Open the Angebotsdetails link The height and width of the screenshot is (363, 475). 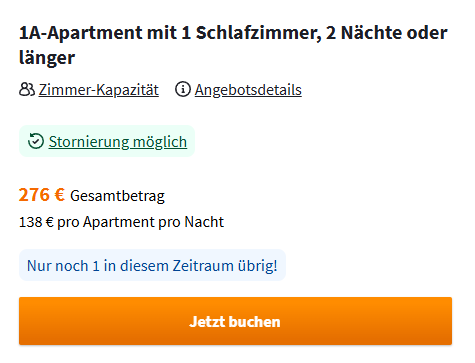pyautogui.click(x=248, y=90)
